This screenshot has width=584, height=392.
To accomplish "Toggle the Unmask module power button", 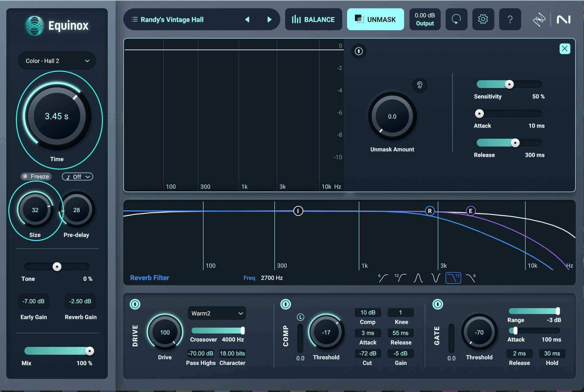I will pyautogui.click(x=359, y=51).
